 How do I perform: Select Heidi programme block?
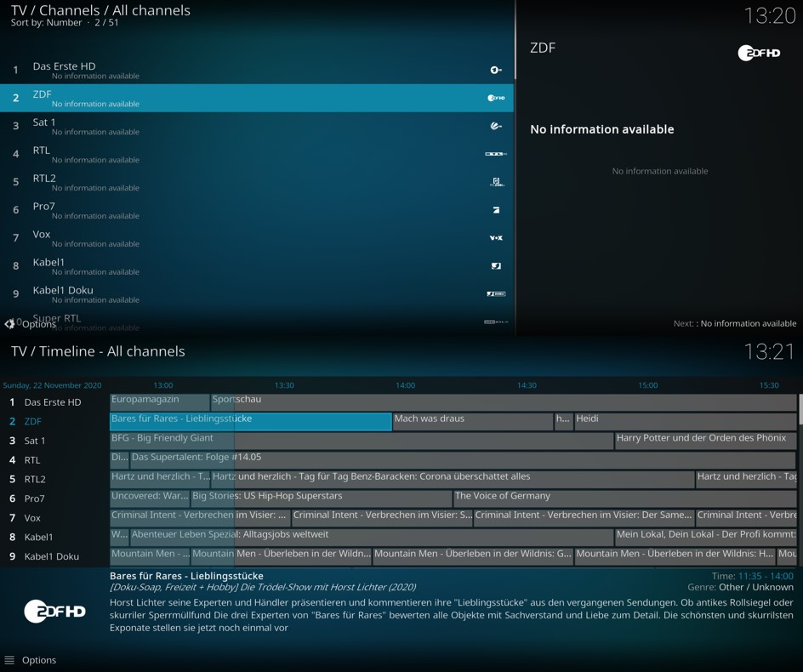pyautogui.click(x=686, y=422)
